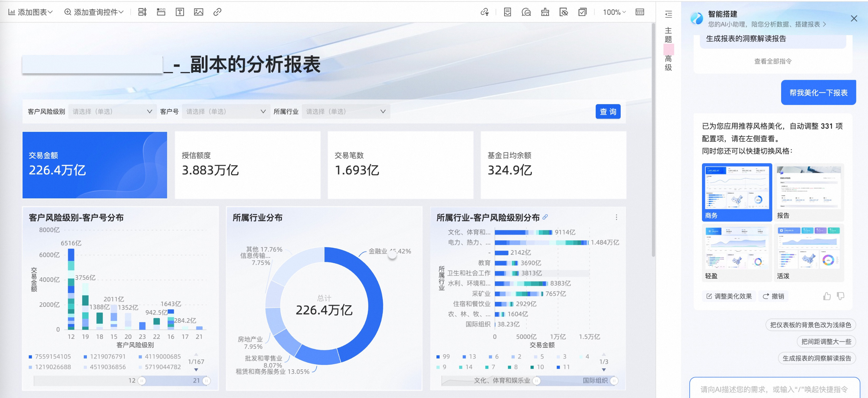Click the tab container icon in toolbar

tap(161, 12)
